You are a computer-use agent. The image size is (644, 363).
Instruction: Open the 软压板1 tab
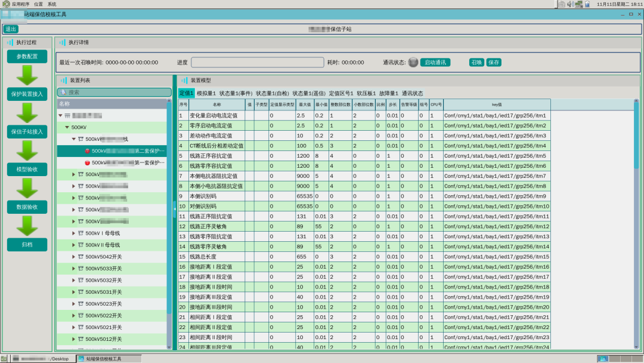pos(366,93)
